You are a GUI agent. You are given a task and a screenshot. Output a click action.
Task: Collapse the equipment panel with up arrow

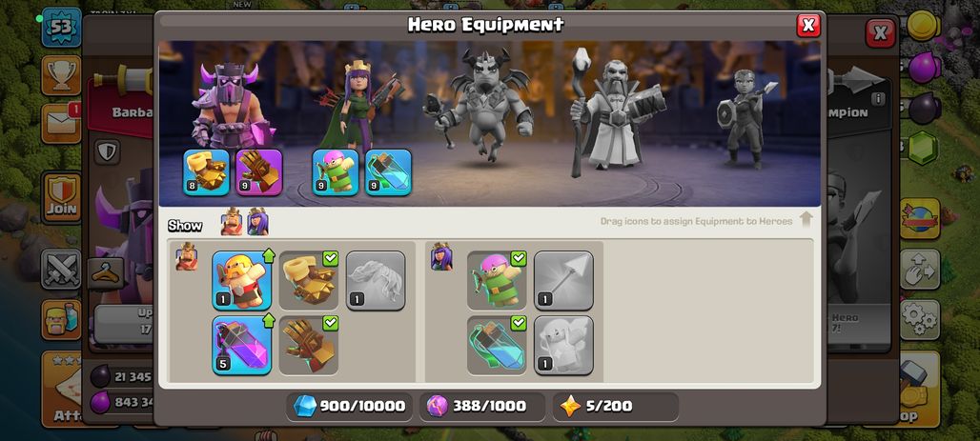(806, 220)
